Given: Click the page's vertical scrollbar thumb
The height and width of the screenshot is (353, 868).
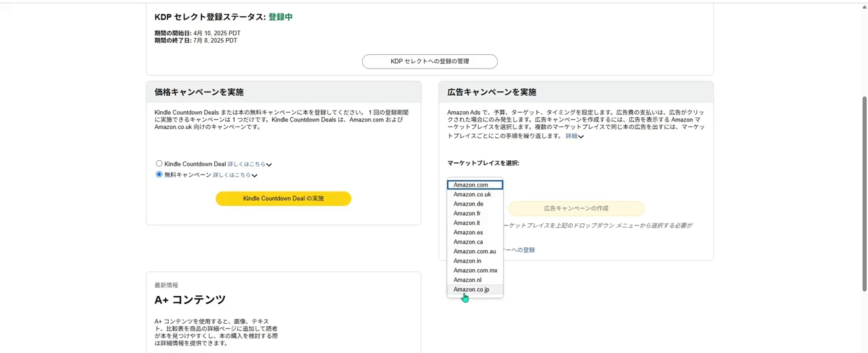Looking at the screenshot, I should coord(864,193).
